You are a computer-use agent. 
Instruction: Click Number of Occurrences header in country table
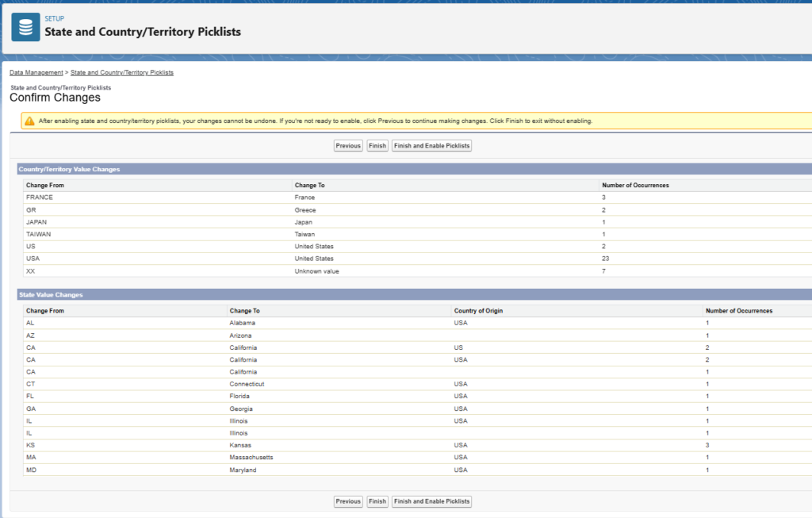(635, 185)
